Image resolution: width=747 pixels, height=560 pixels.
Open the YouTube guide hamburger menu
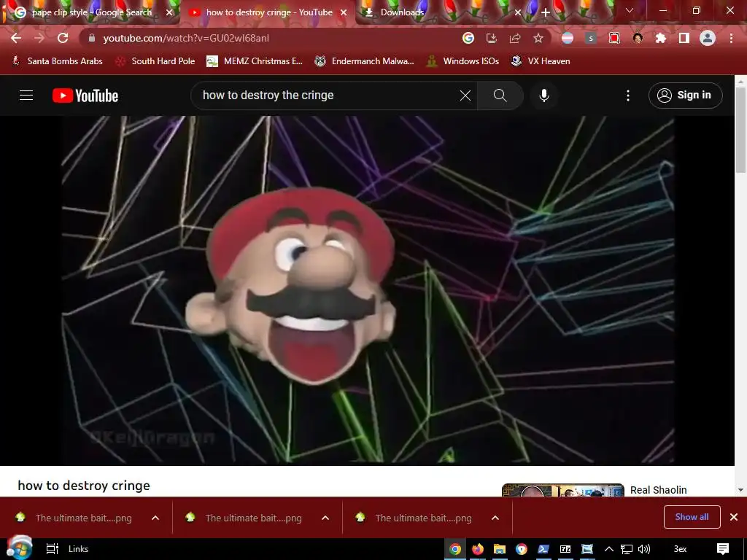pos(26,96)
